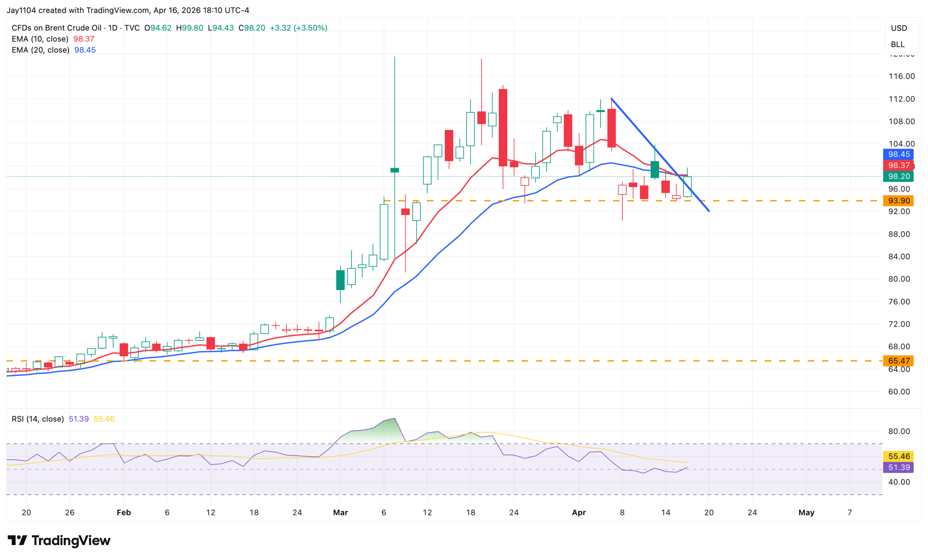Click the Apr label on time axis

(579, 513)
